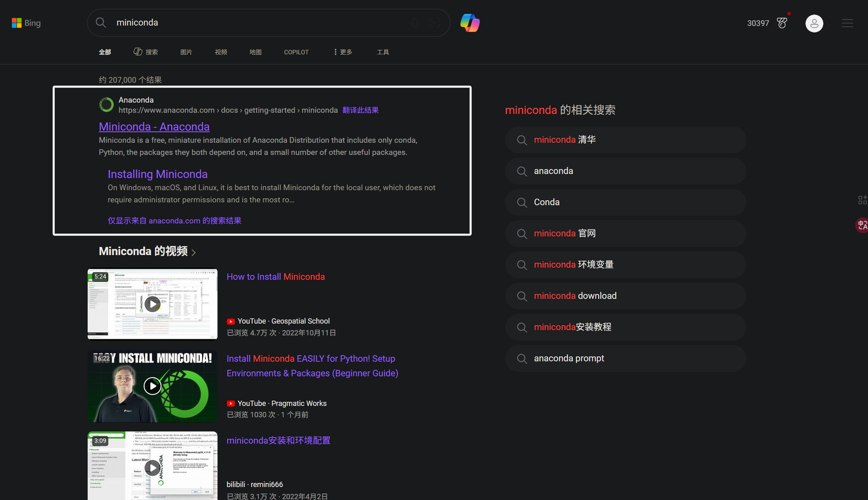Image resolution: width=868 pixels, height=500 pixels.
Task: Click magnifier icon beside miniconda 环境变量
Action: point(522,265)
